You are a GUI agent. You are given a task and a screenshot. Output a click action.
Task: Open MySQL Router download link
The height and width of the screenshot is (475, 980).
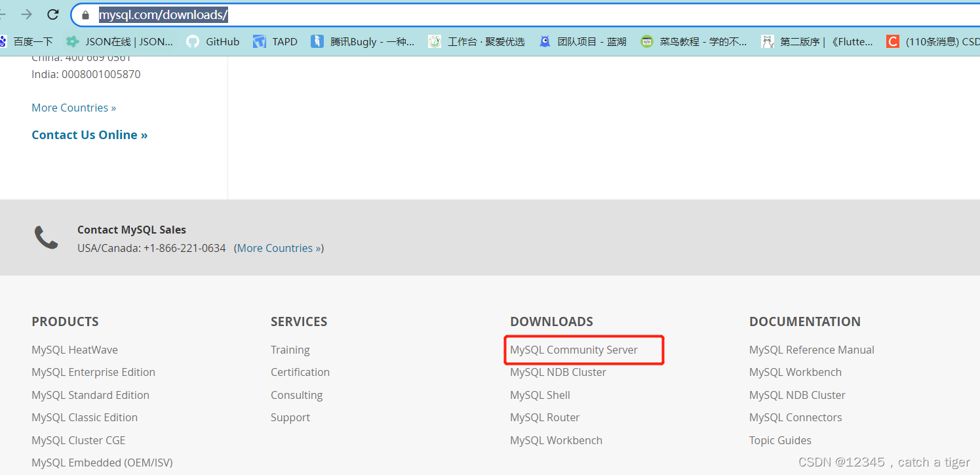(x=545, y=417)
